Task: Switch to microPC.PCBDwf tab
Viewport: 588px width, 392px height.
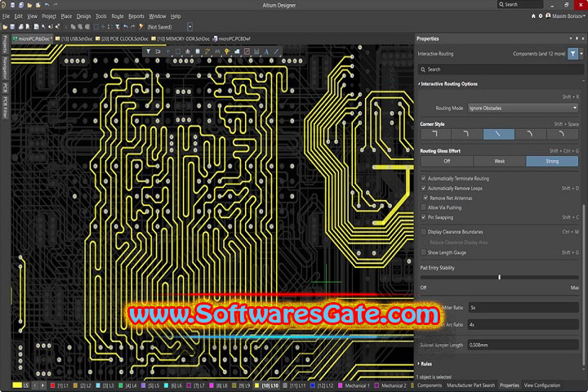Action: point(231,38)
